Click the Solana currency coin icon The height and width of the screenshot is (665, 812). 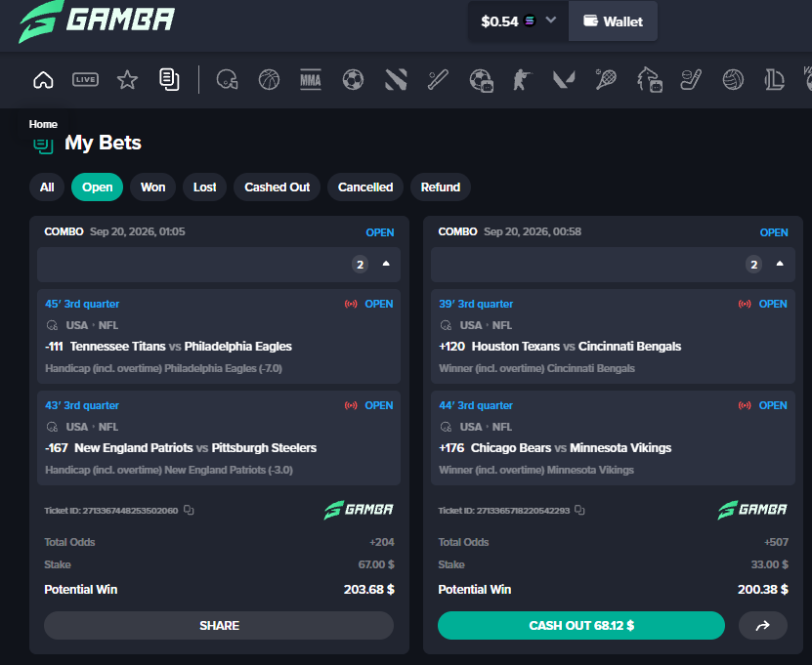tap(530, 21)
